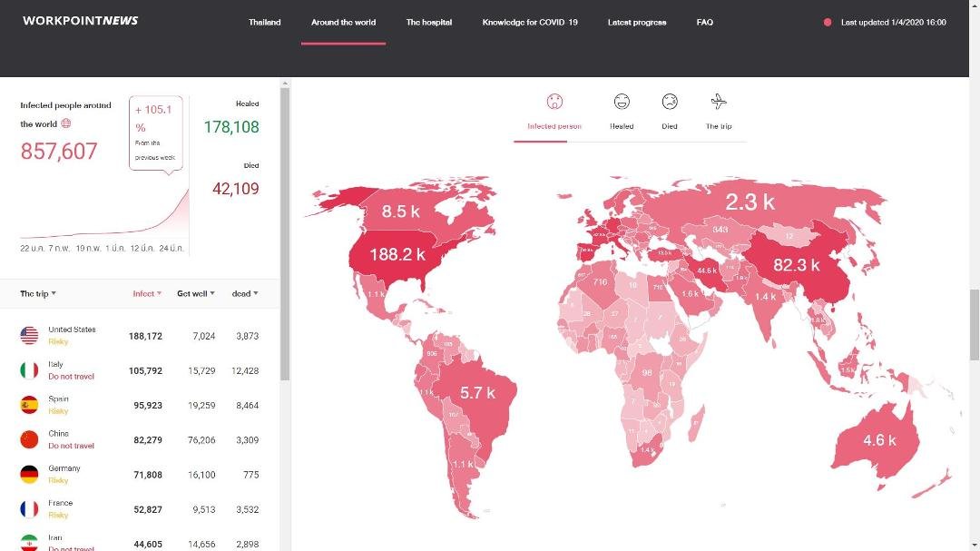Click the United States flag icon
Image resolution: width=980 pixels, height=551 pixels.
[29, 336]
